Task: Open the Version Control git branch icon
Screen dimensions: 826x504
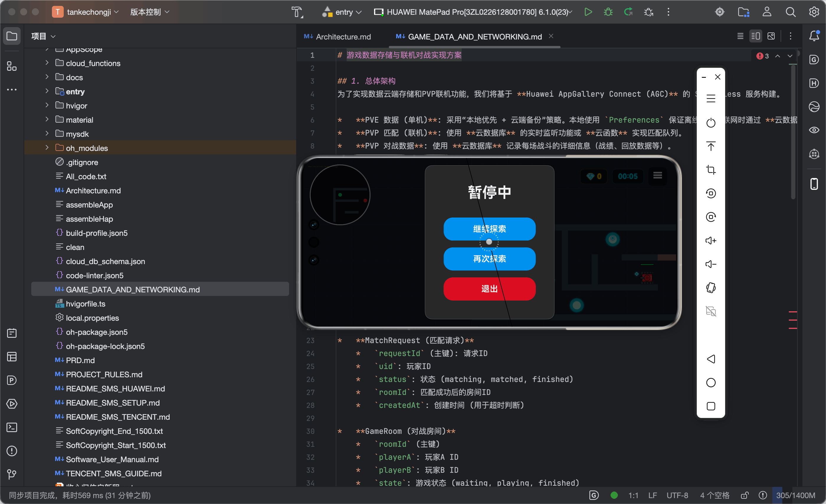Action: 12,474
